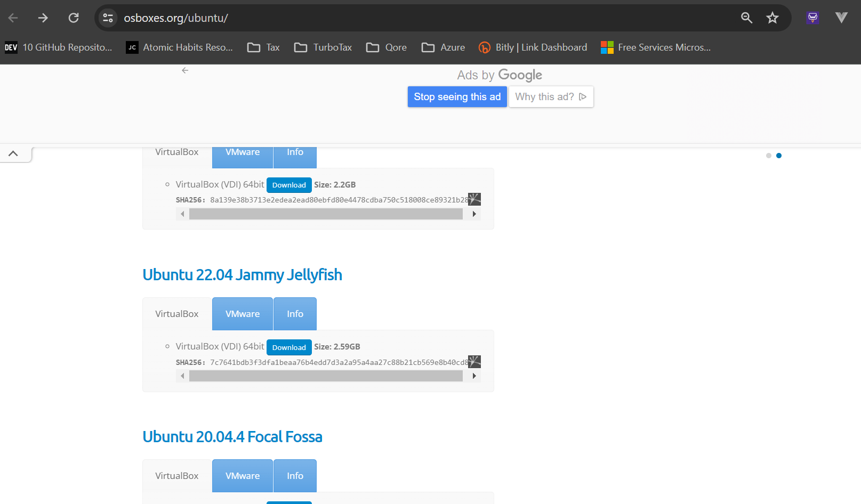This screenshot has height=504, width=861.
Task: Click the small back arrow in the ad
Action: pyautogui.click(x=185, y=70)
